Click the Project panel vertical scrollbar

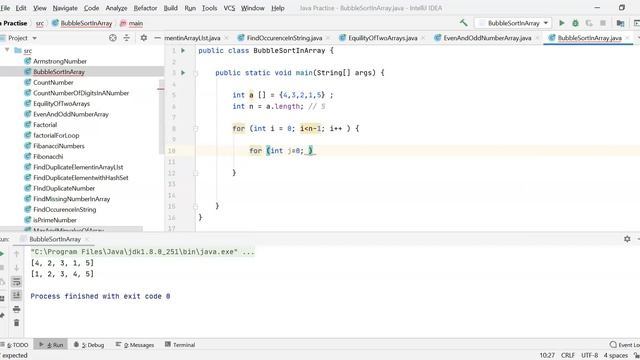161,118
